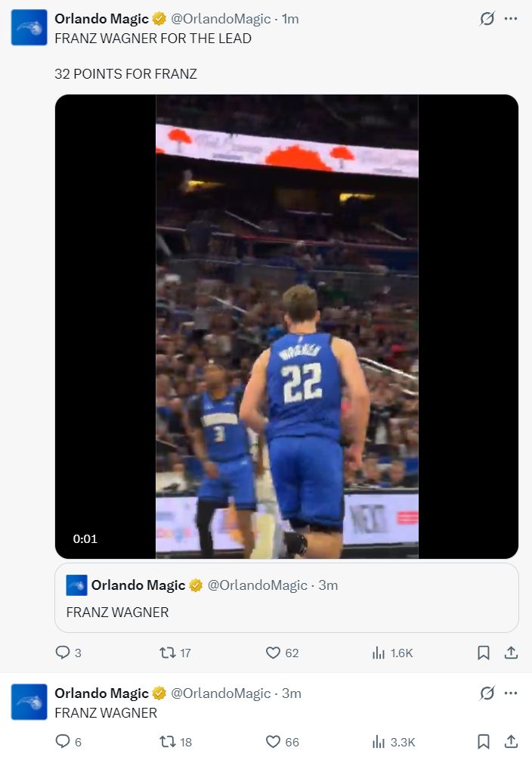This screenshot has height=760, width=532.
Task: Reply to the second tweet with 6 replies
Action: [x=63, y=742]
